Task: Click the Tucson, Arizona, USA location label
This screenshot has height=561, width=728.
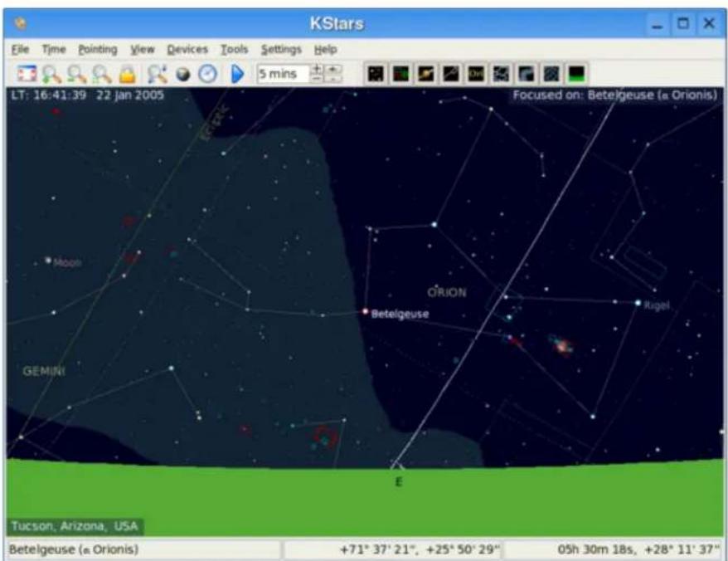Action: point(75,526)
